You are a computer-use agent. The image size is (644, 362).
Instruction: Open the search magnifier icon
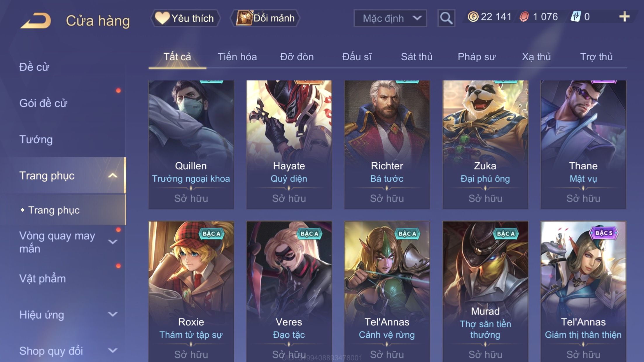pyautogui.click(x=446, y=18)
